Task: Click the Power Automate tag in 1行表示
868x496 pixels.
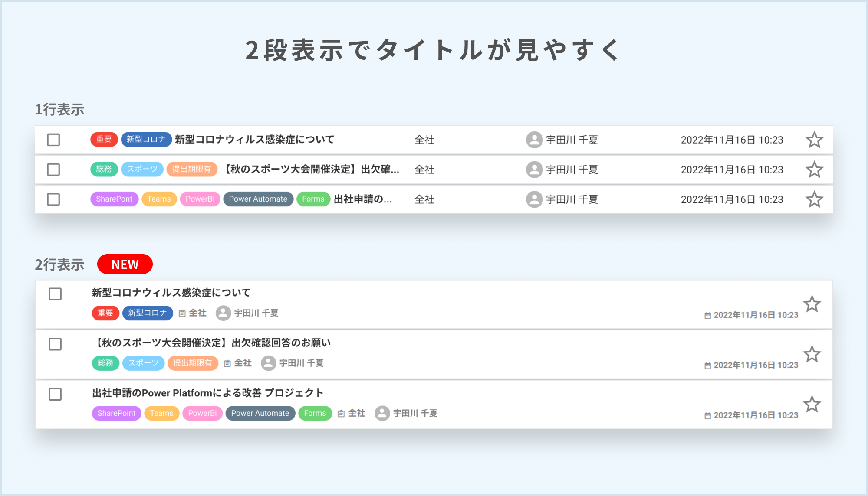Action: tap(258, 199)
